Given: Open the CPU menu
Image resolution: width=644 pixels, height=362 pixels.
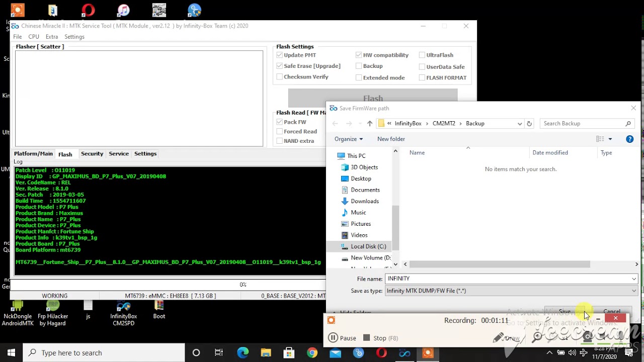Looking at the screenshot, I should coord(34,37).
